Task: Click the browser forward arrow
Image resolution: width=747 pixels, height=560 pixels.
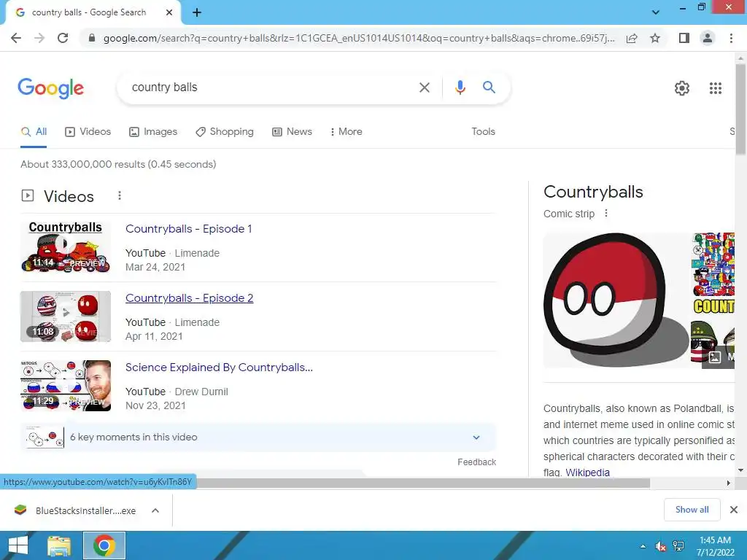Action: [x=39, y=38]
